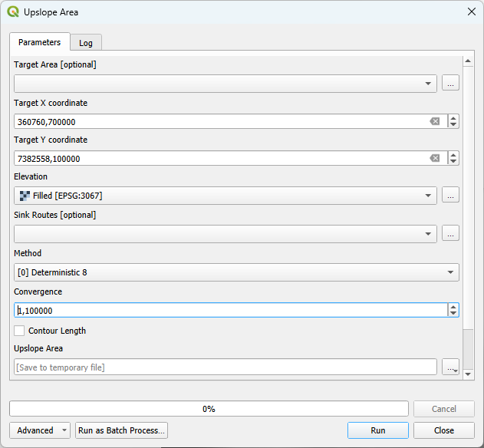Clear the Target X coordinate value
The width and height of the screenshot is (484, 448).
(434, 121)
